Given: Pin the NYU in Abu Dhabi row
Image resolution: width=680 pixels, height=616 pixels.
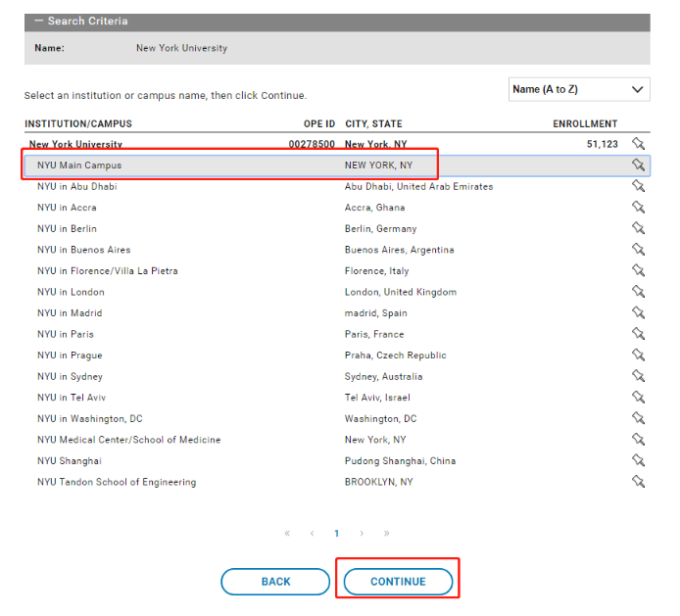Looking at the screenshot, I should click(x=638, y=186).
